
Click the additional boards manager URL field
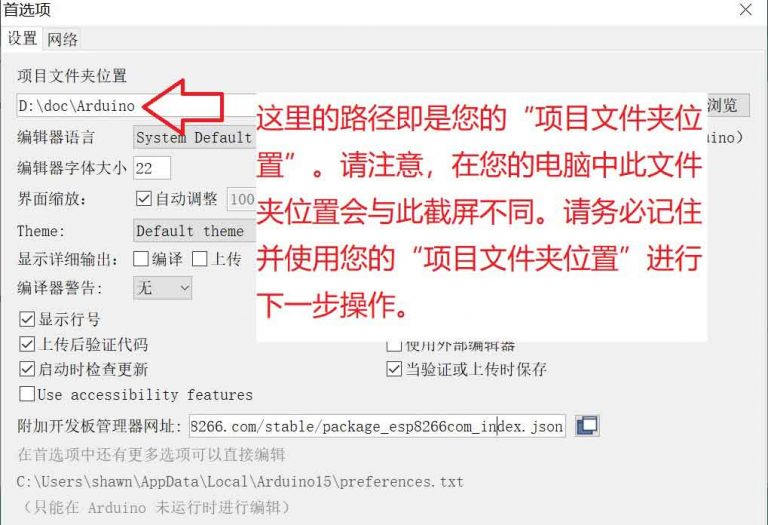click(377, 426)
